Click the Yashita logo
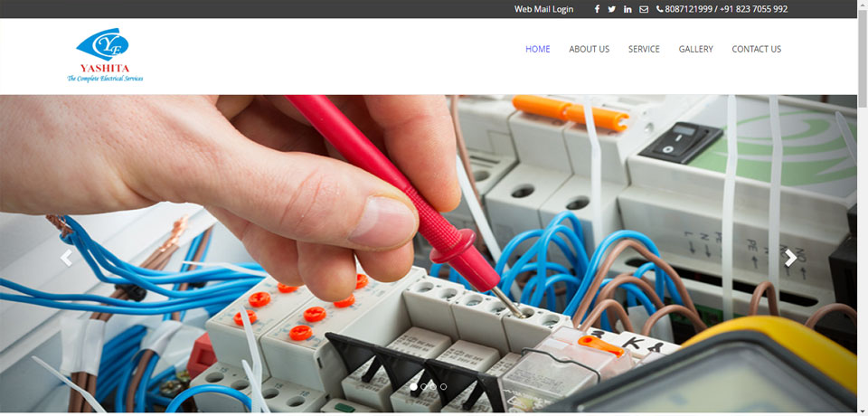This screenshot has width=868, height=416. pos(105,55)
